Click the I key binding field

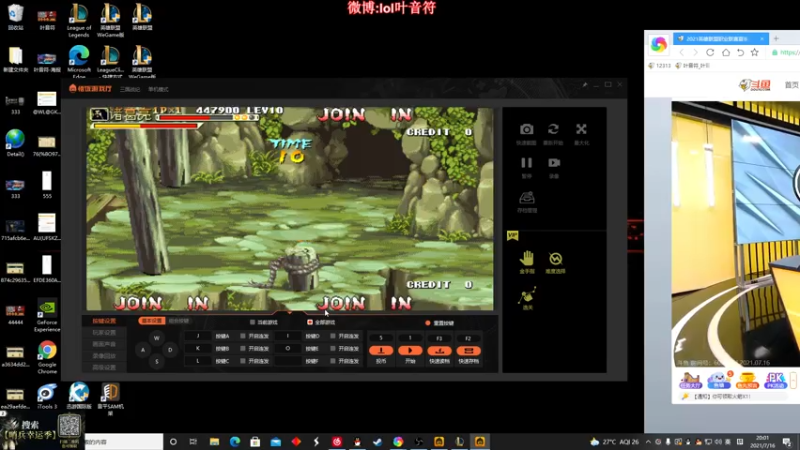(288, 336)
